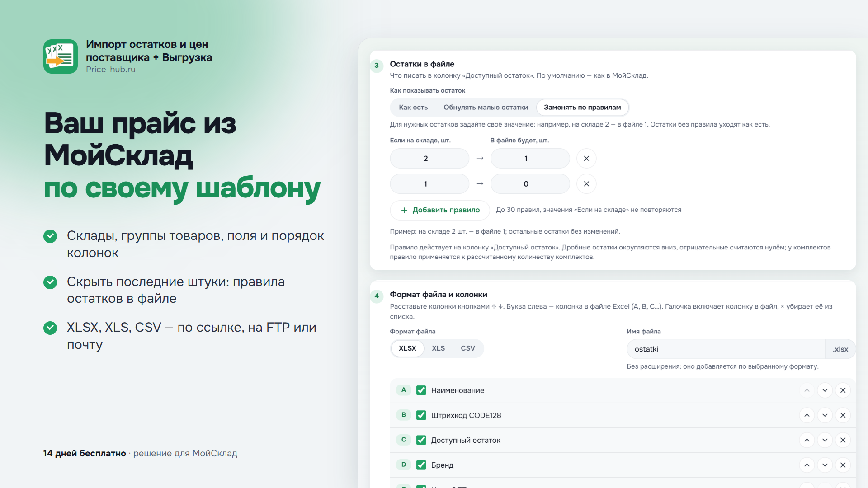The height and width of the screenshot is (488, 868).
Task: Click the '.xlsx' extension suffix
Action: (x=840, y=349)
